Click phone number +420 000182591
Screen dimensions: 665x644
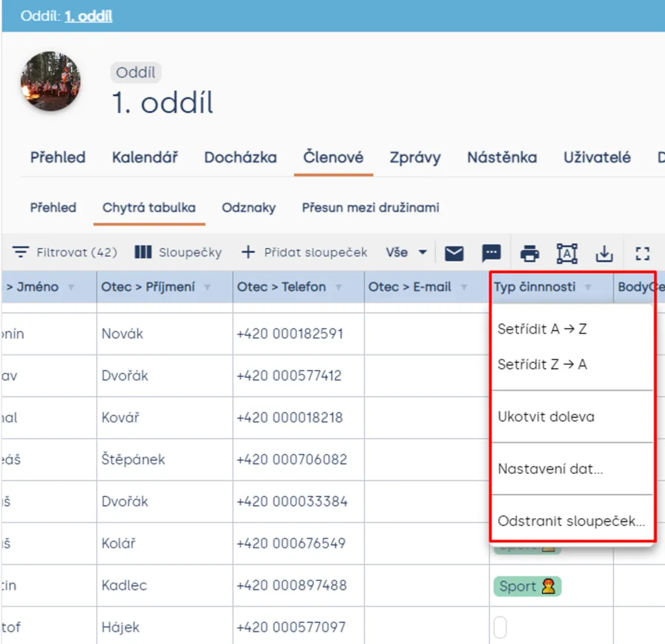tap(290, 334)
